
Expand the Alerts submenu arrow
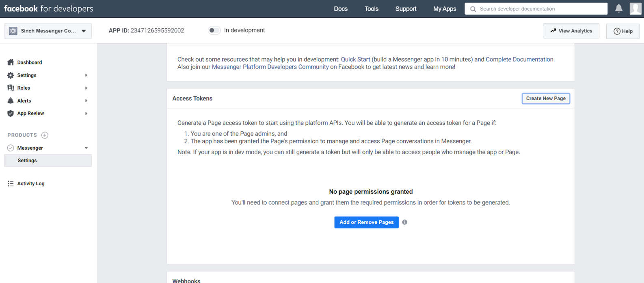point(86,101)
